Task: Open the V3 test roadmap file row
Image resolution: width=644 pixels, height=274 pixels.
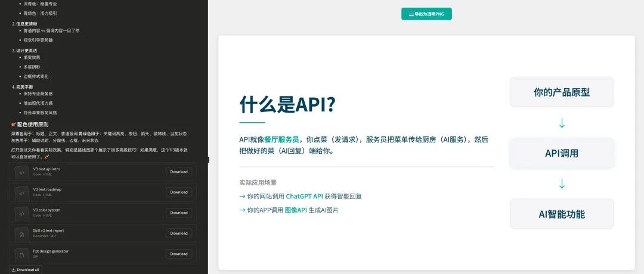Action: click(x=103, y=192)
